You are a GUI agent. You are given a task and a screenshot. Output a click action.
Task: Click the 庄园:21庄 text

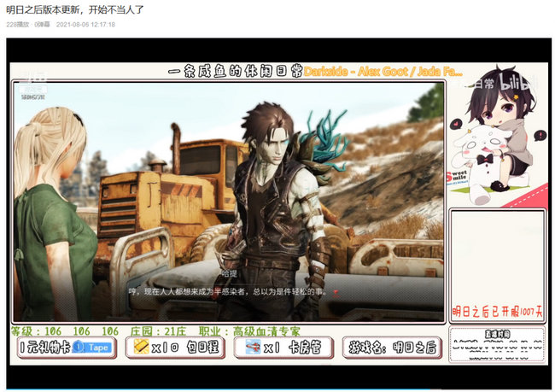tap(158, 331)
